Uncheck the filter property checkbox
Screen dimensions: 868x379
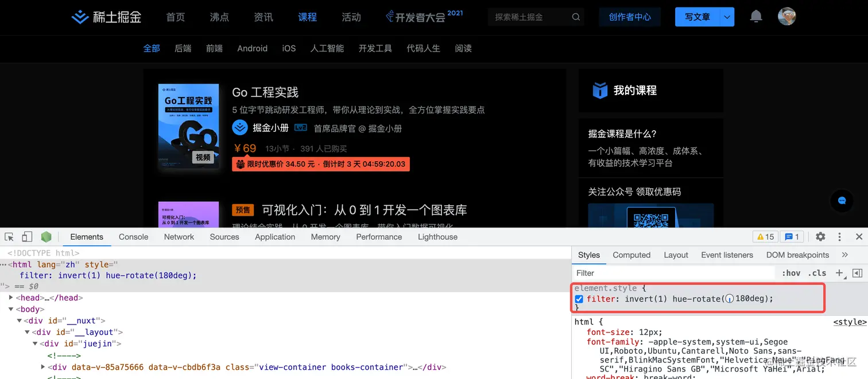pyautogui.click(x=579, y=299)
